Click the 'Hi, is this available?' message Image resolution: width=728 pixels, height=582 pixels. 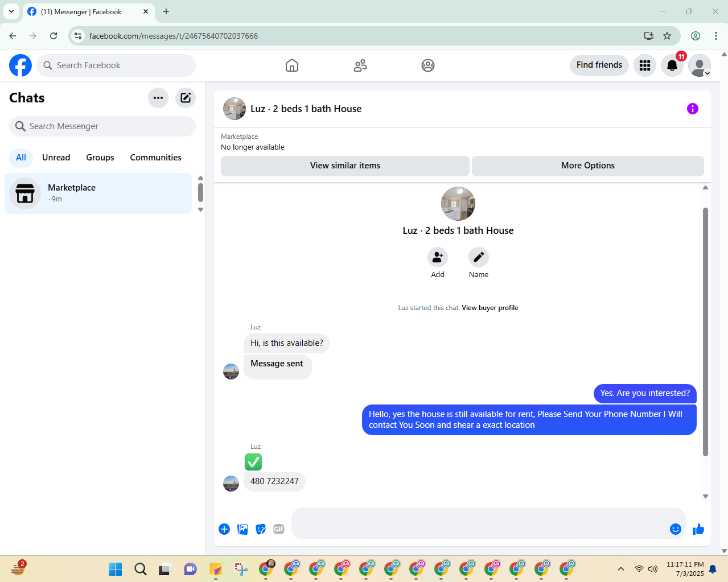point(287,343)
